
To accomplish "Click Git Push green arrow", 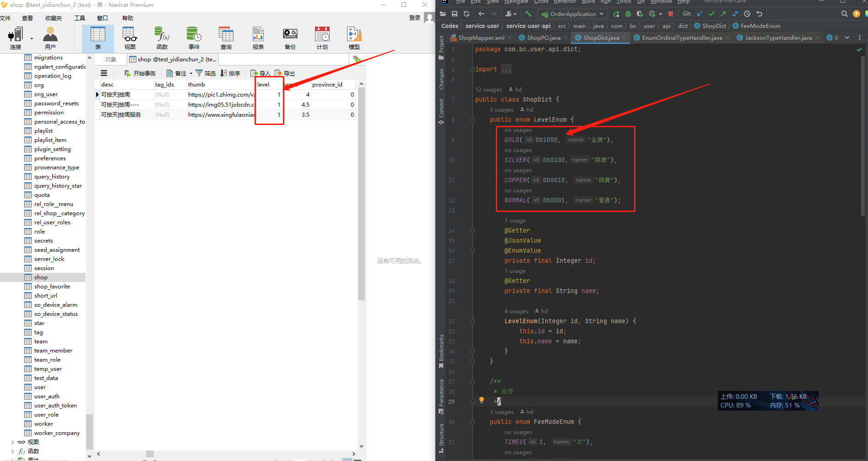I will pyautogui.click(x=723, y=14).
